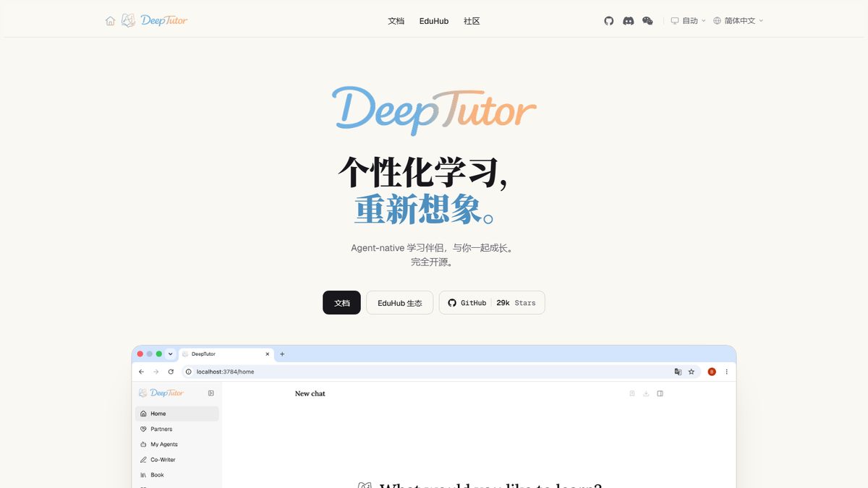
Task: Click the New chat title in preview
Action: [x=310, y=393]
